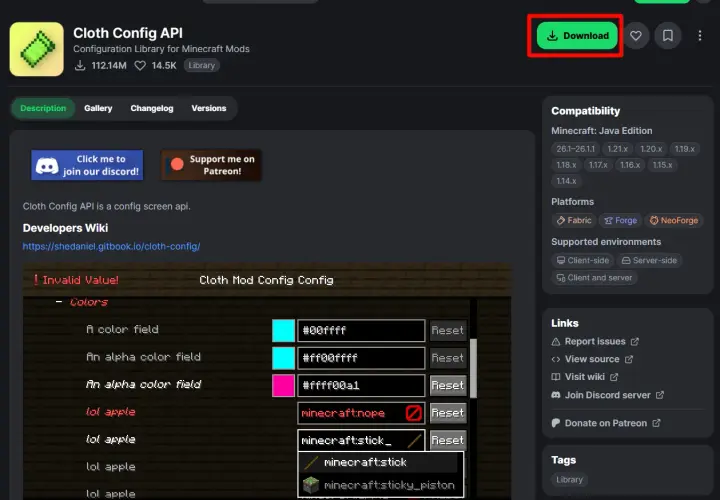Viewport: 720px width, 500px height.
Task: Click the minecraft:nope input field
Action: click(x=361, y=413)
